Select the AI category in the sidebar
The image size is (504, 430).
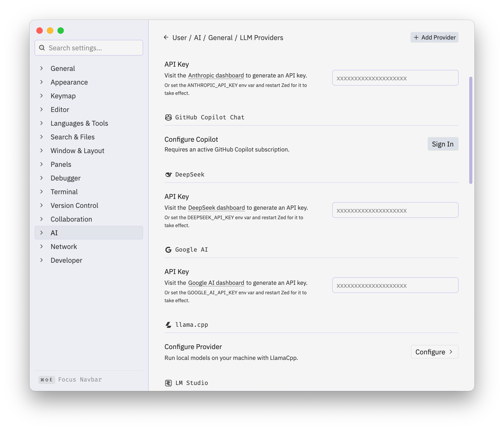89,233
